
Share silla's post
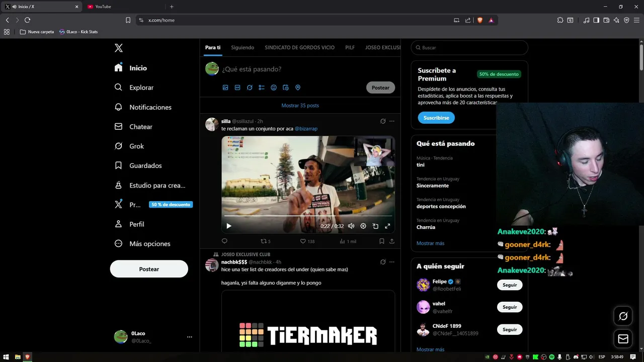[x=392, y=241]
